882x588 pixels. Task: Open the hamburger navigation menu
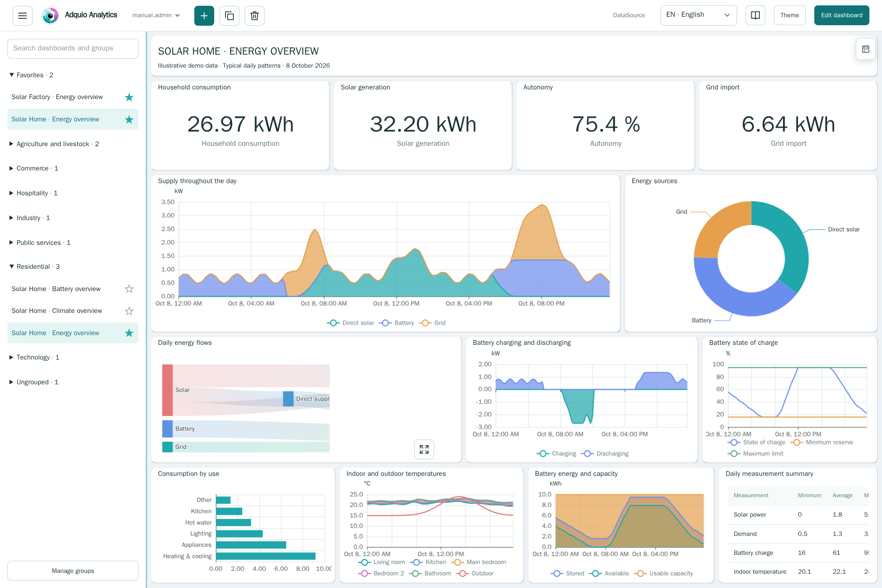pyautogui.click(x=23, y=16)
